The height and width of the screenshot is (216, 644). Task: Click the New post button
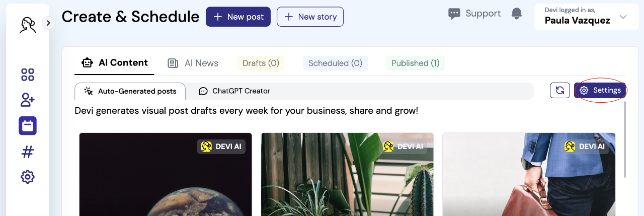pyautogui.click(x=238, y=17)
